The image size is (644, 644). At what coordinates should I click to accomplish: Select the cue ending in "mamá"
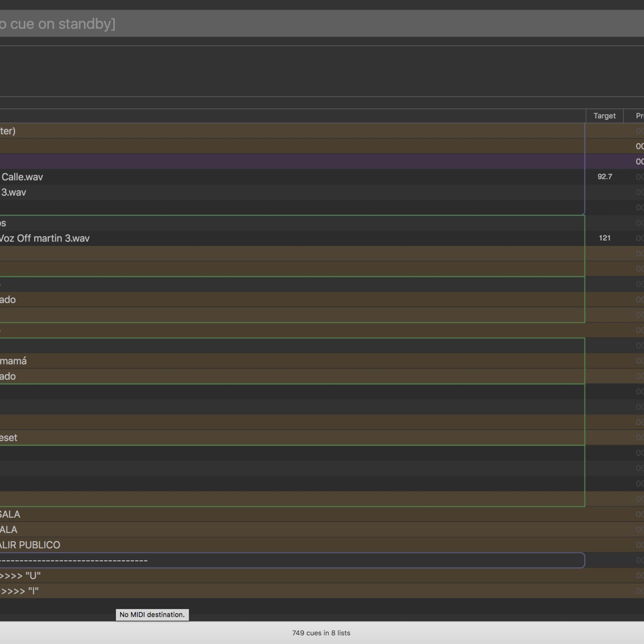tap(14, 361)
